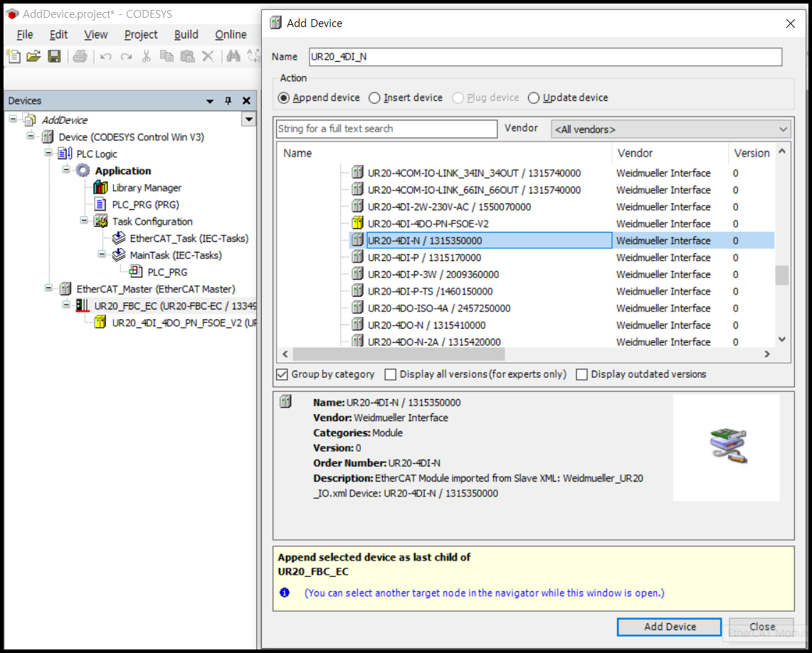Click the Name input field

[x=545, y=57]
